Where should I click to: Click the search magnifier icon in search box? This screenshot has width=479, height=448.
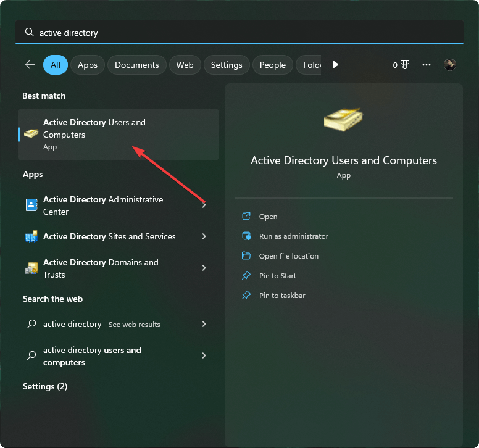click(x=30, y=32)
